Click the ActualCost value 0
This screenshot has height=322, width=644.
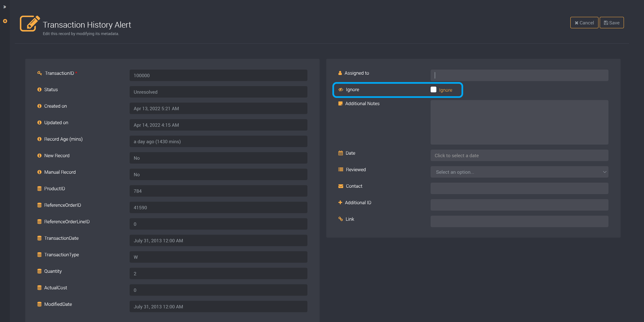[x=218, y=290]
